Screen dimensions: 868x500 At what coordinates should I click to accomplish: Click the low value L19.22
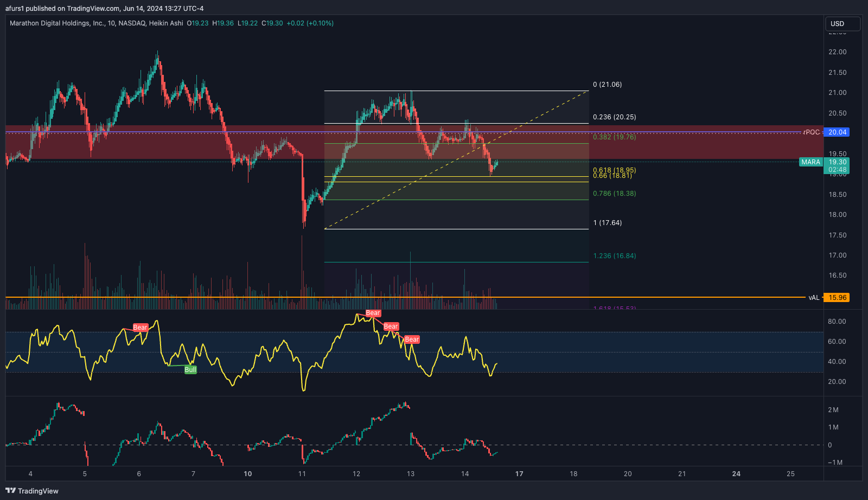point(248,23)
